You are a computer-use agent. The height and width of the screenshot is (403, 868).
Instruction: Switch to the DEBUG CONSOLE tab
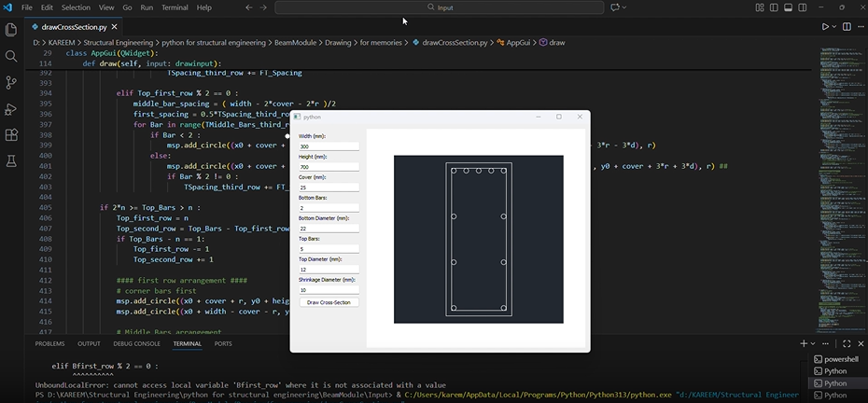[136, 344]
